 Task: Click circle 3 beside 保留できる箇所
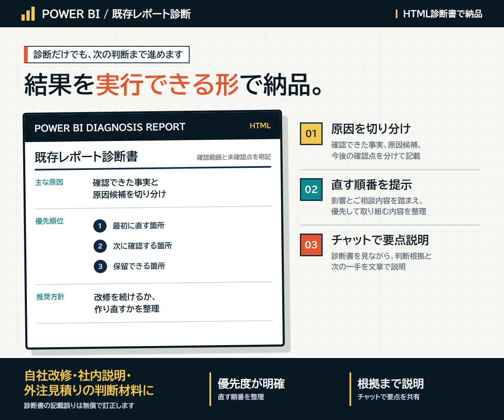pyautogui.click(x=100, y=266)
